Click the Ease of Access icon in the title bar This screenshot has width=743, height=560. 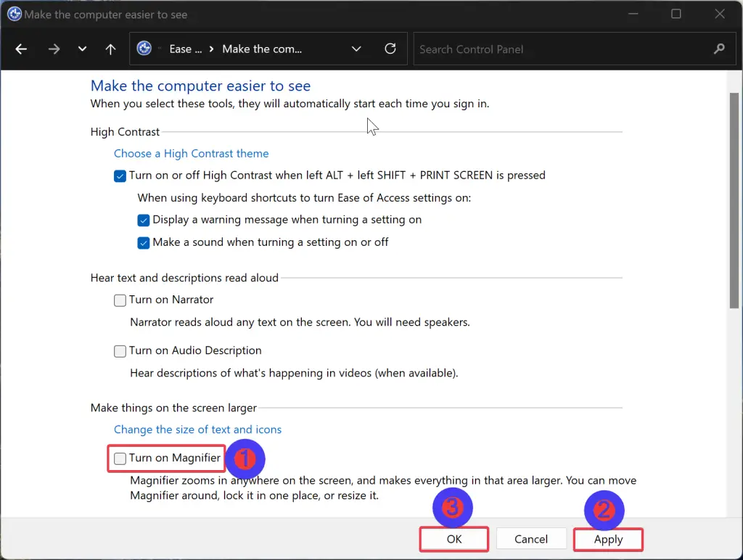14,13
